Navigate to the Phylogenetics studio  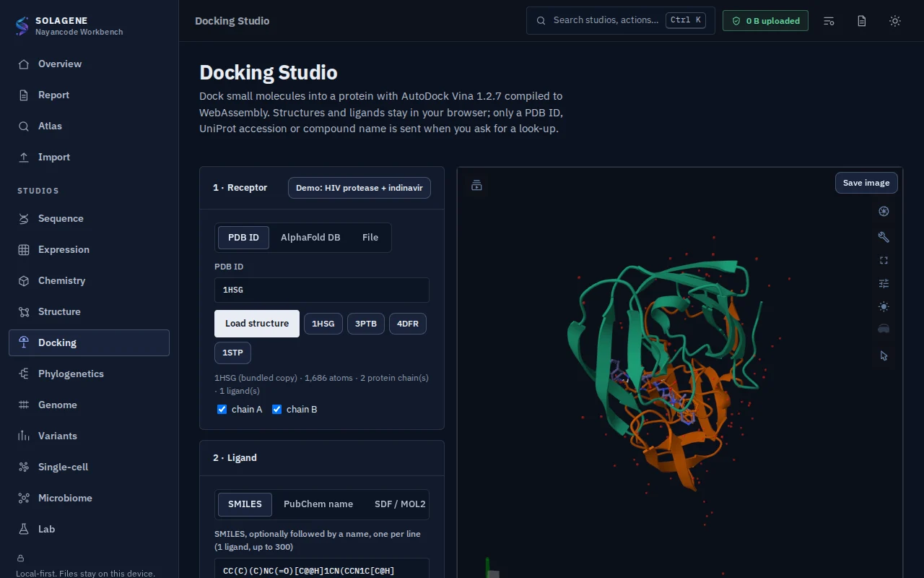89,374
